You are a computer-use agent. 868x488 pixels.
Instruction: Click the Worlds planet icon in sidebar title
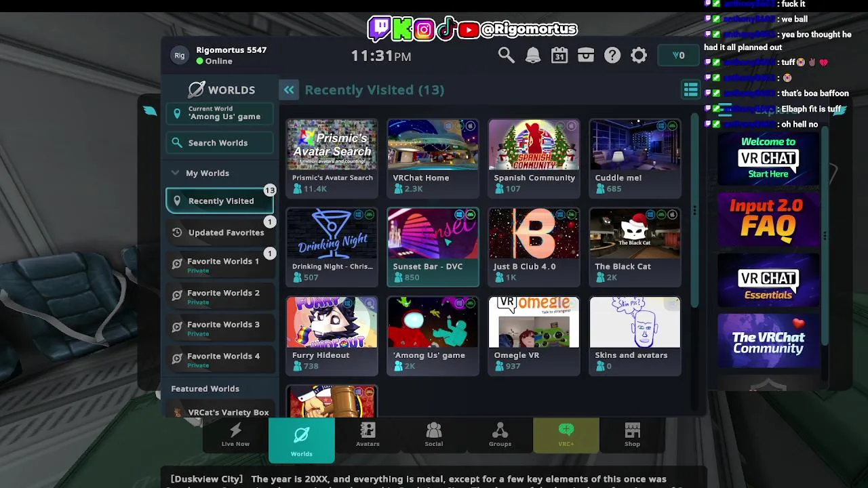coord(197,89)
